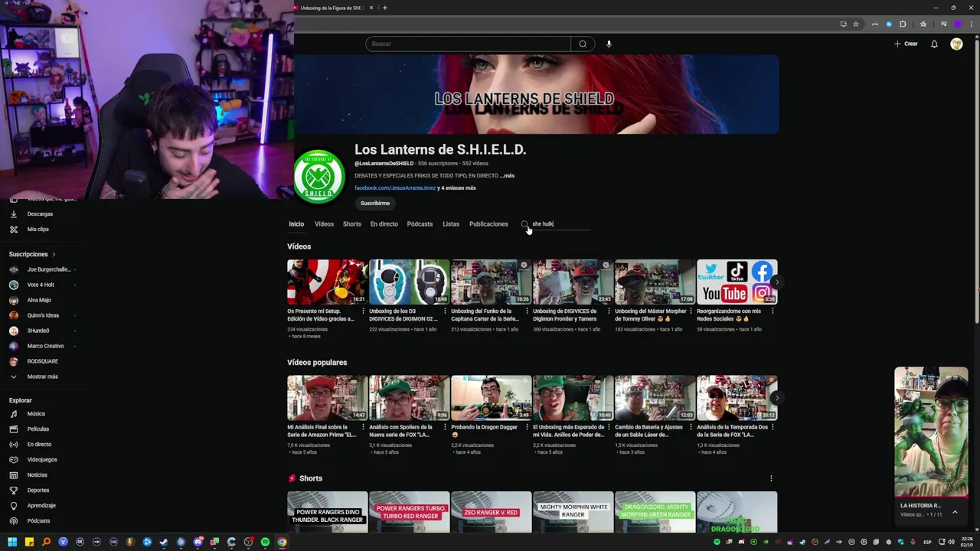Viewport: 980px width, 551px height.
Task: Open Aprendizaje in Explorar
Action: pos(41,506)
